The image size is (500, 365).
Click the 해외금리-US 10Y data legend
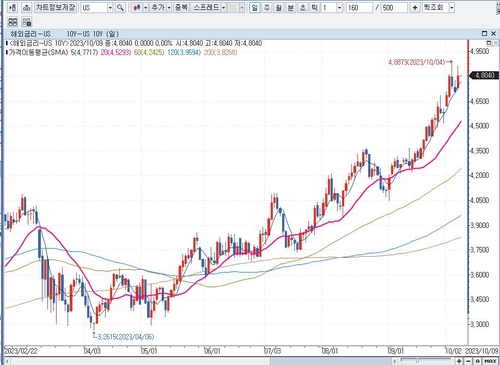tap(135, 43)
